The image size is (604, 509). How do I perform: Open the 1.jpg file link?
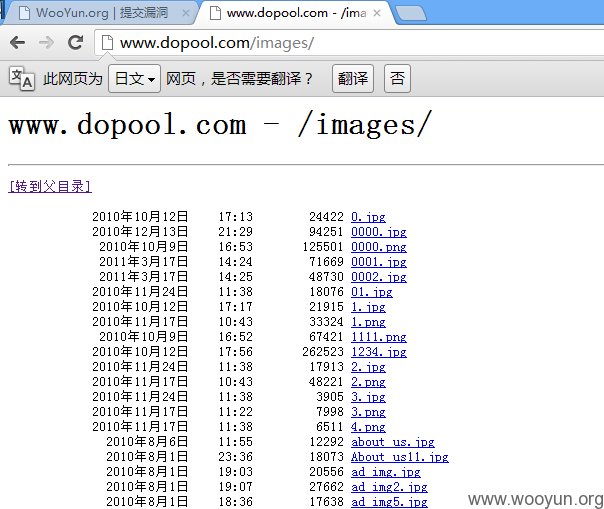coord(368,307)
